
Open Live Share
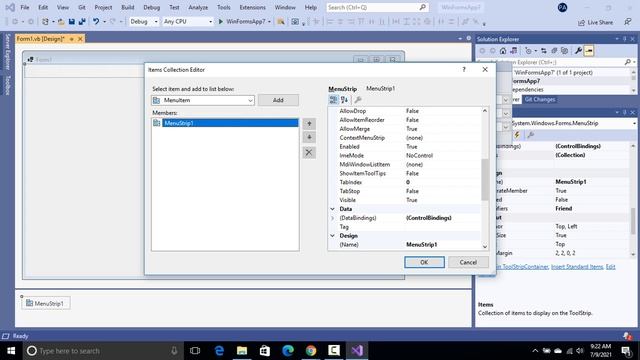pyautogui.click(x=596, y=22)
